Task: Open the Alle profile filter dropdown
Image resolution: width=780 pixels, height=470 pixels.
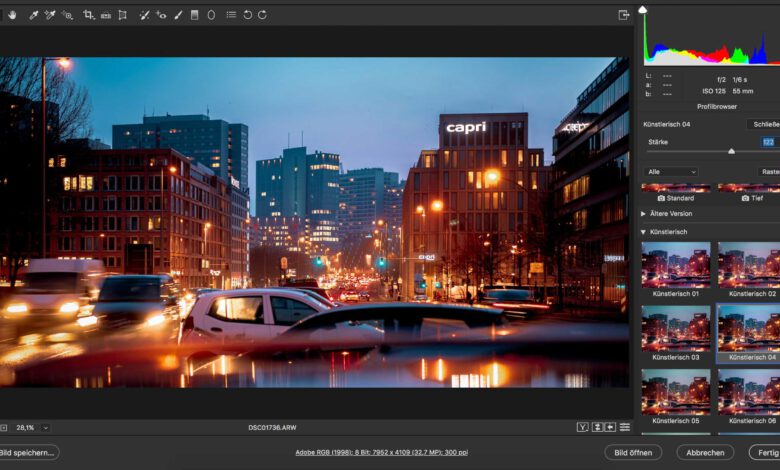Action: 671,171
